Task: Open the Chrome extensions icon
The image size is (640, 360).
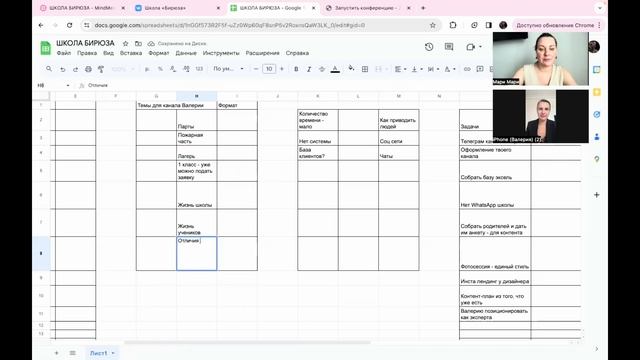Action: point(453,25)
